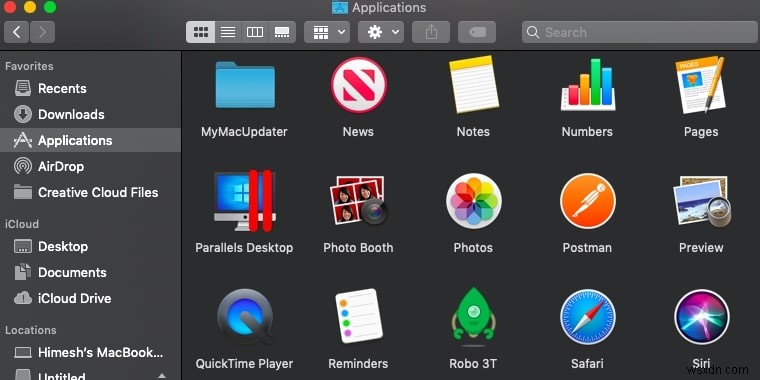Select the QuickTime Player icon
The image size is (760, 380).
(x=245, y=317)
